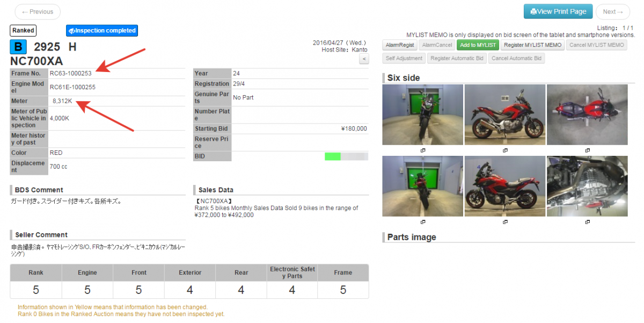Click the Host Site Kanto text
The height and width of the screenshot is (323, 644).
click(x=345, y=49)
